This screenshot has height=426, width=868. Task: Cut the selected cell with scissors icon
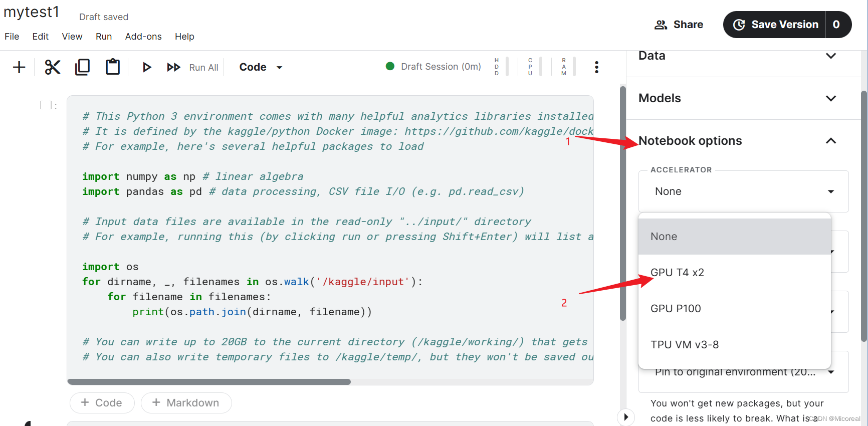[52, 67]
